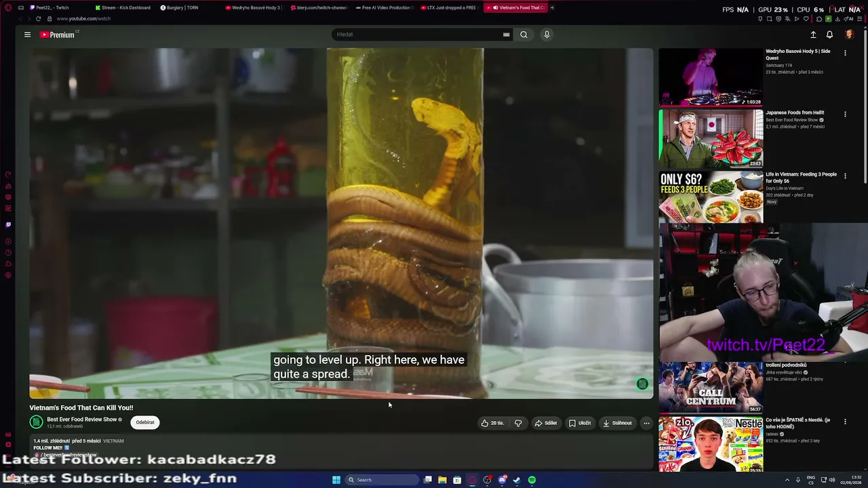Screen dimensions: 868x488
Task: Open options for Life in Vietnam video
Action: point(845,176)
